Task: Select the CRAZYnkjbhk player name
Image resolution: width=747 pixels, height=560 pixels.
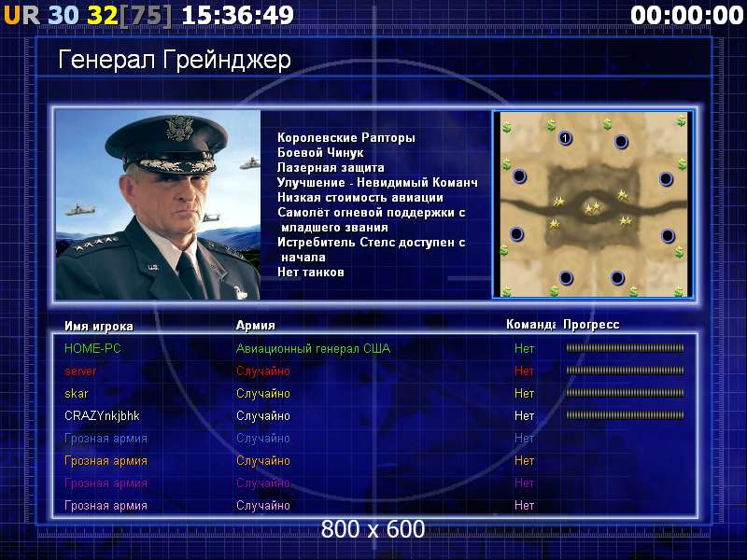Action: (x=102, y=415)
